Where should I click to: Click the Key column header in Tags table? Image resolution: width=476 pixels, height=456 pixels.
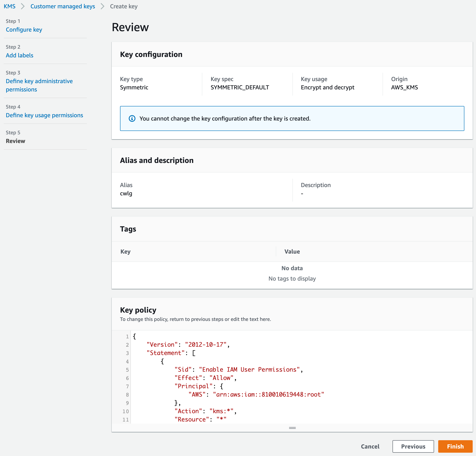(125, 251)
